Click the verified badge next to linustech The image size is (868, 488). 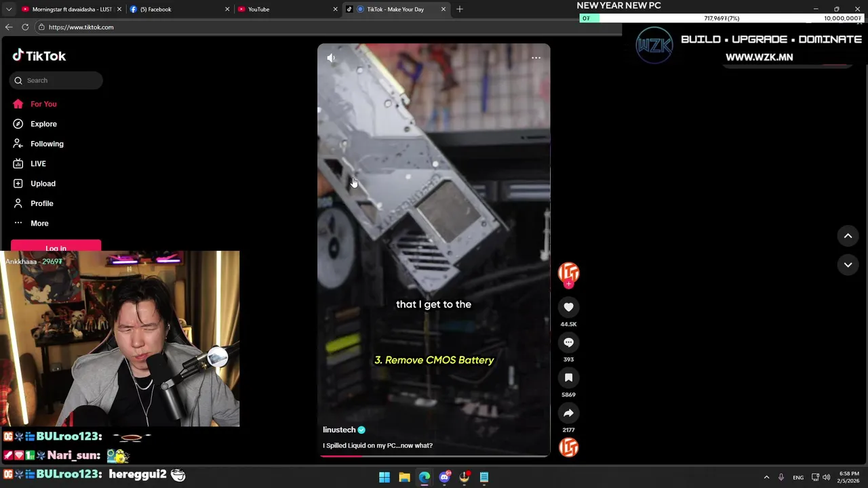(x=361, y=430)
